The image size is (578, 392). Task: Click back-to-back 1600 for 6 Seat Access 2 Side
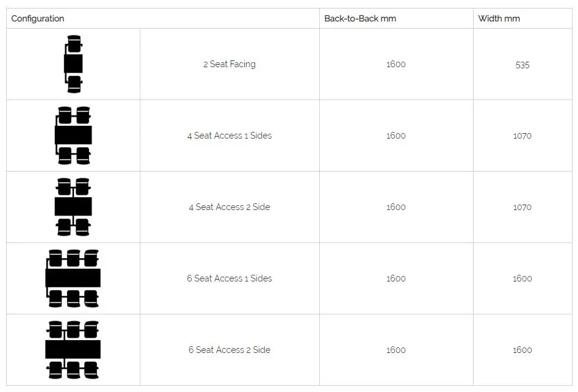396,350
